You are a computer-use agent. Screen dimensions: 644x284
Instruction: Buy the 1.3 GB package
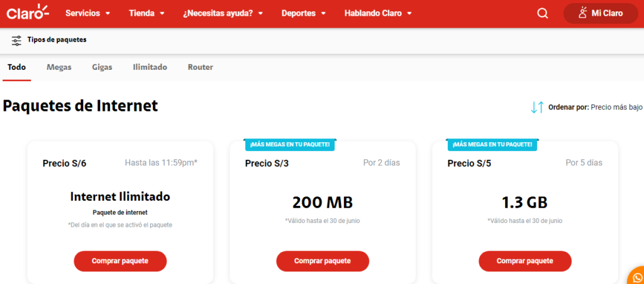click(525, 261)
